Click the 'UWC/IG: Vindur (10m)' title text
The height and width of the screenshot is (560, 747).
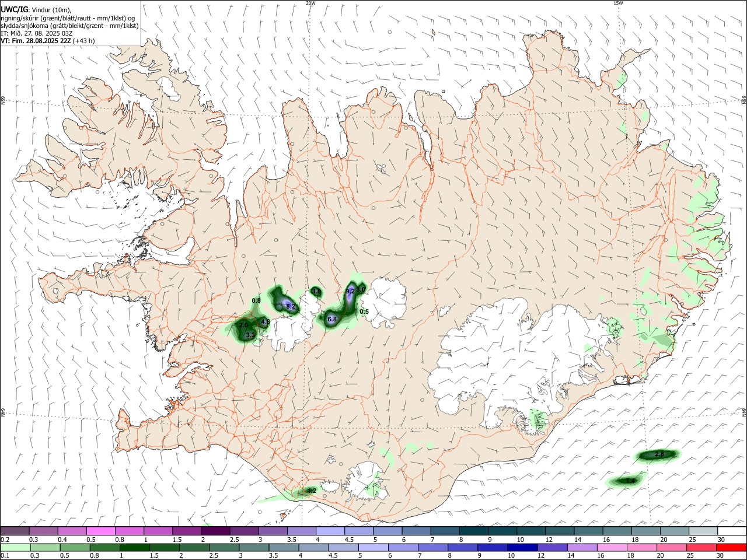tap(36, 10)
